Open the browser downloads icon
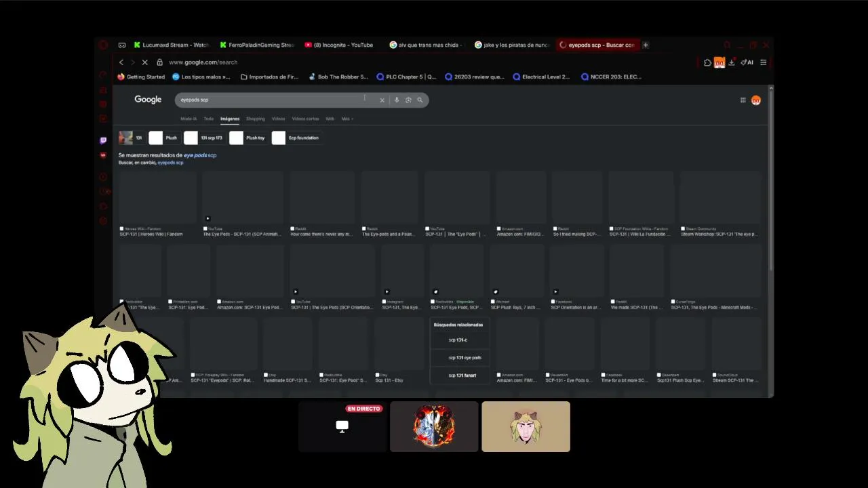The width and height of the screenshot is (868, 488). (732, 62)
